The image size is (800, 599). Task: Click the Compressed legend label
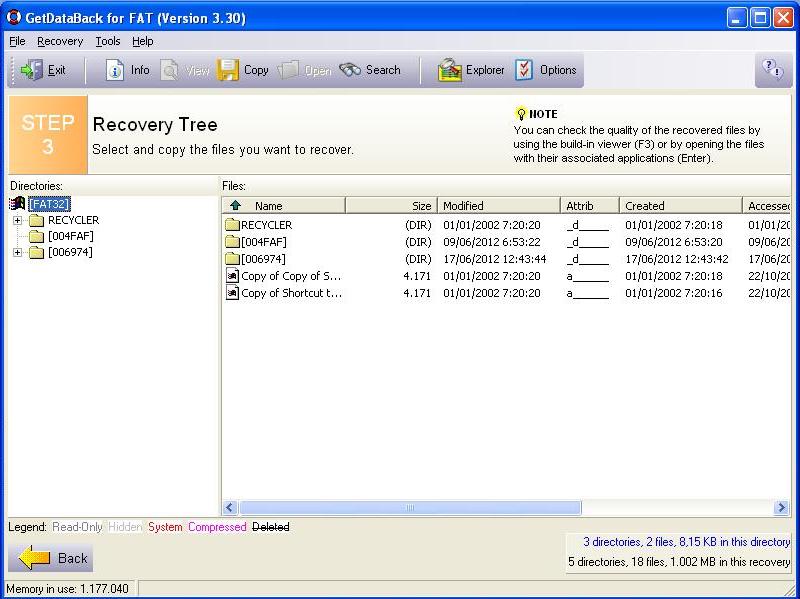[217, 527]
